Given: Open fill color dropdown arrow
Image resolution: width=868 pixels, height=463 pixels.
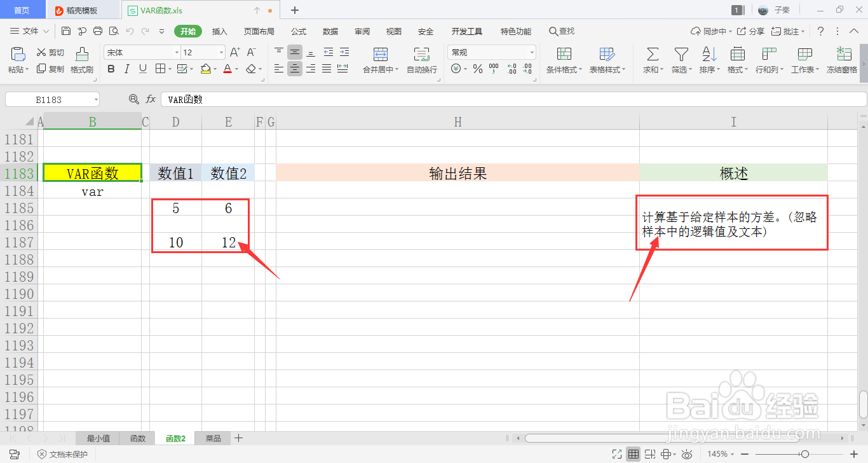Looking at the screenshot, I should click(x=215, y=69).
